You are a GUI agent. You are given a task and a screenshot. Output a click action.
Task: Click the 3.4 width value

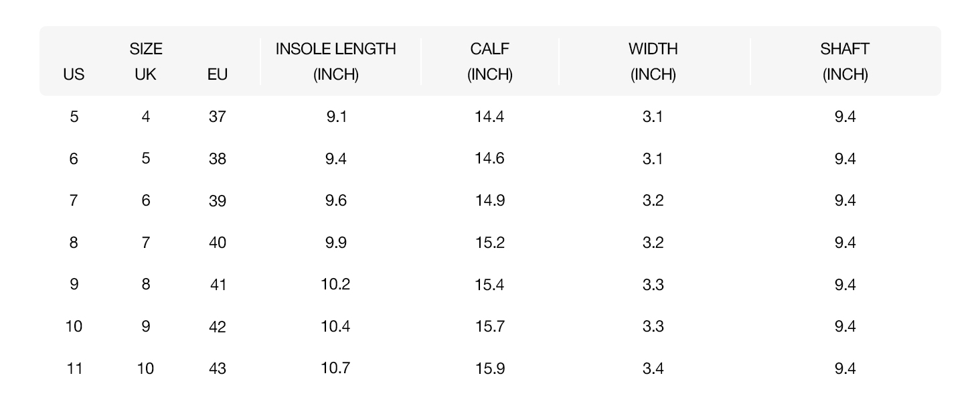(x=653, y=368)
